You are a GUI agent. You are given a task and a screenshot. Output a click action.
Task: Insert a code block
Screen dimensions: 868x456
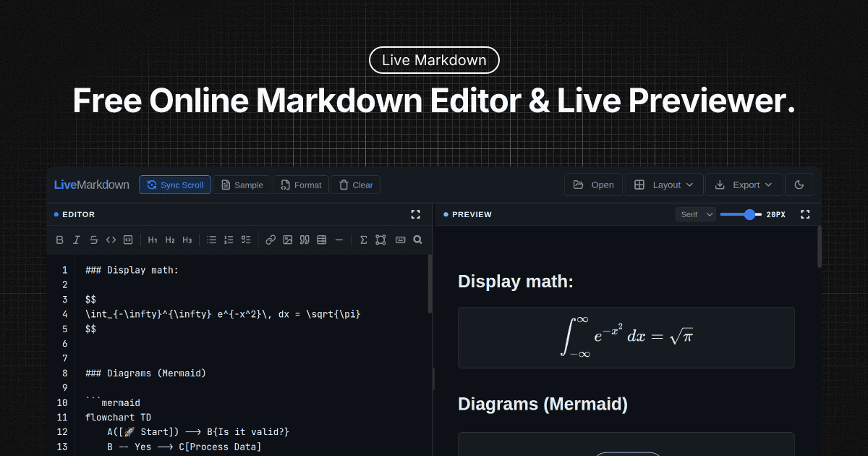[x=128, y=240]
